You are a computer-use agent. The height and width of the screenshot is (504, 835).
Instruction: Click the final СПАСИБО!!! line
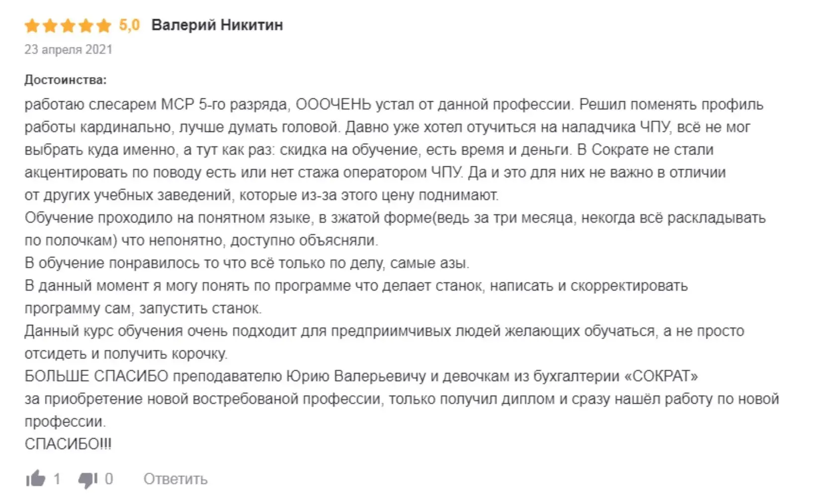click(x=68, y=444)
